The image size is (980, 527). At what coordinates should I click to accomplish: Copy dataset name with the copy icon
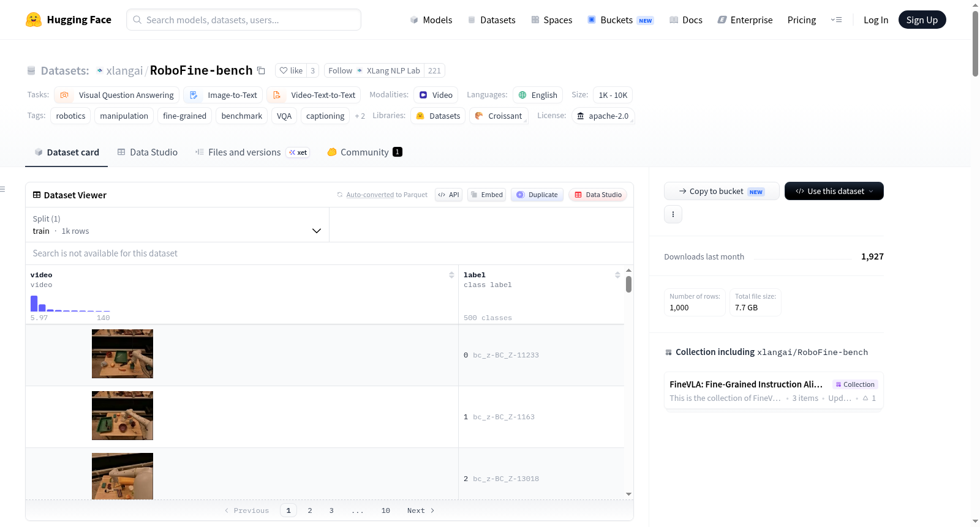(x=261, y=70)
